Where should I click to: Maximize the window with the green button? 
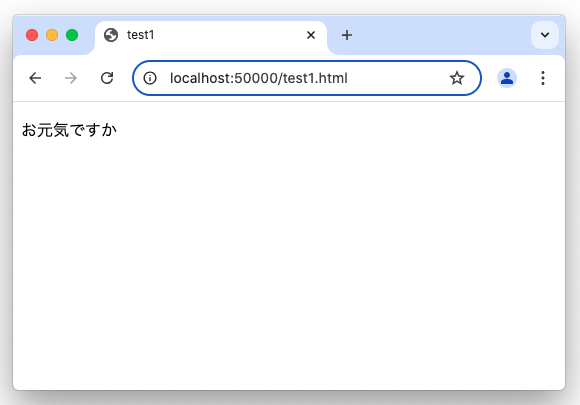pyautogui.click(x=72, y=35)
